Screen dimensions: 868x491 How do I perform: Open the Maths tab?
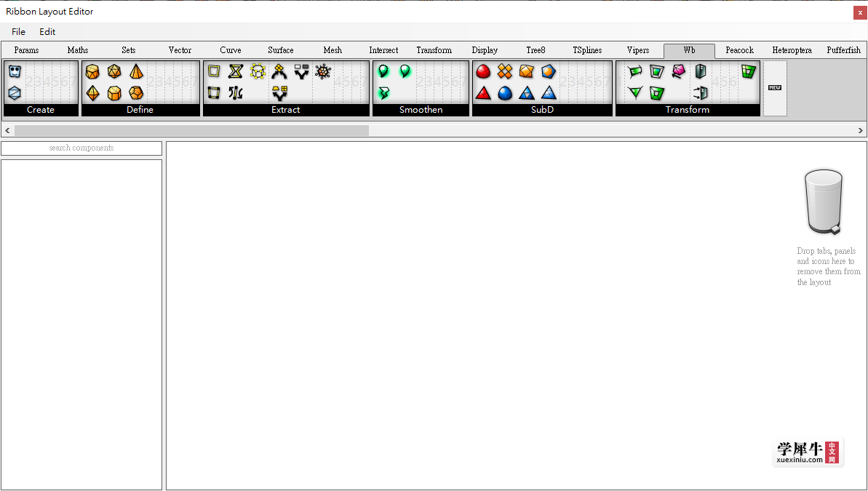pyautogui.click(x=78, y=50)
